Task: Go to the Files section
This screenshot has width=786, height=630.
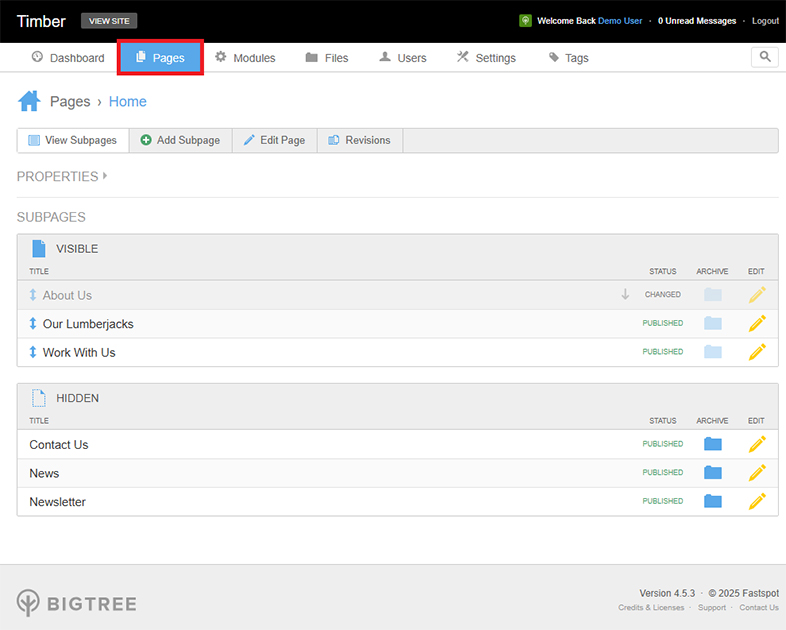Action: click(x=327, y=58)
